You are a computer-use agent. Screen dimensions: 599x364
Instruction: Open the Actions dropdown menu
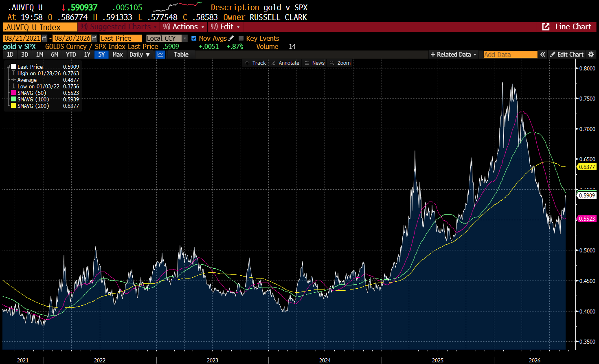coord(184,27)
